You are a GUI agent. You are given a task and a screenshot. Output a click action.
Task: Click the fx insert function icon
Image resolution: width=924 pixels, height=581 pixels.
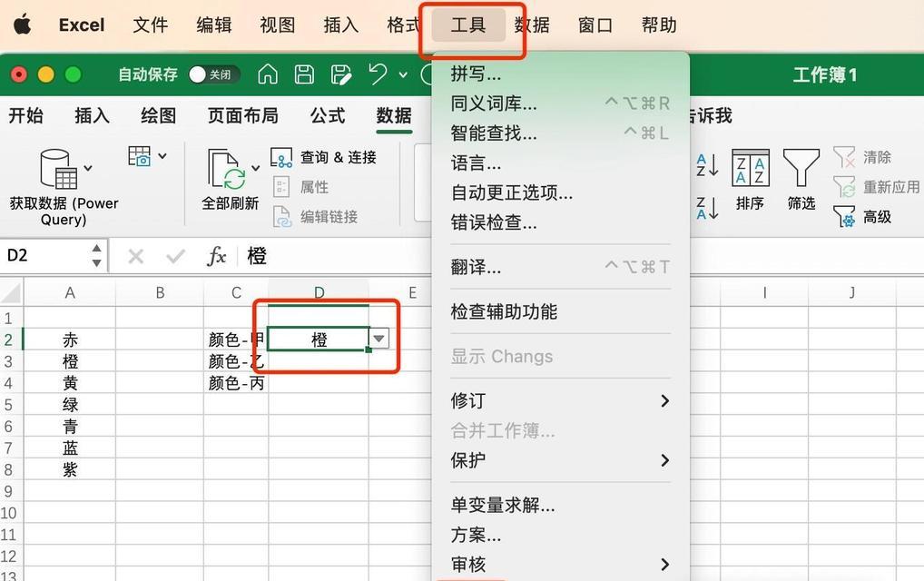(216, 256)
